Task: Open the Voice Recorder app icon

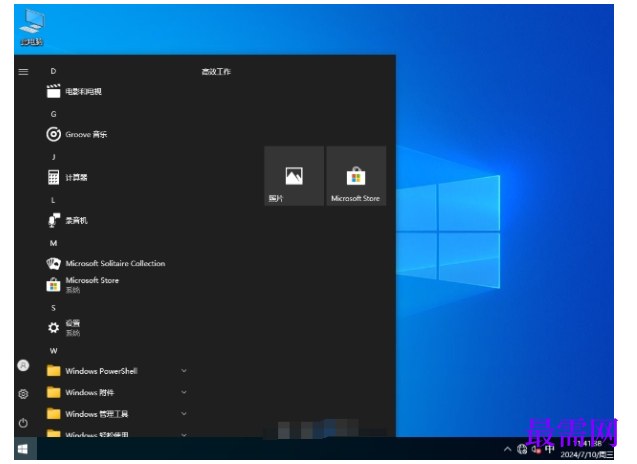Action: 53,220
